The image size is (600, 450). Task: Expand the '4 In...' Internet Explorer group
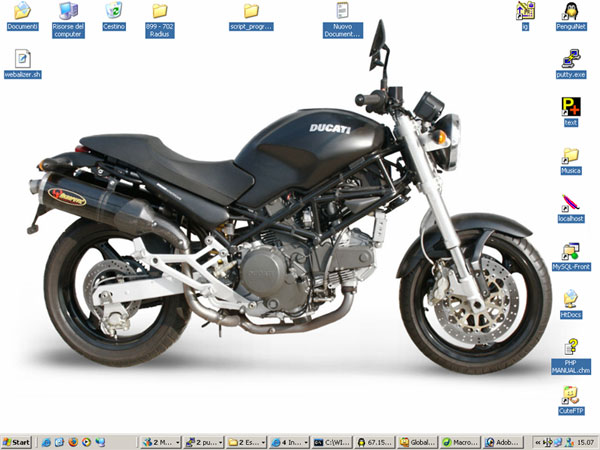[289, 443]
